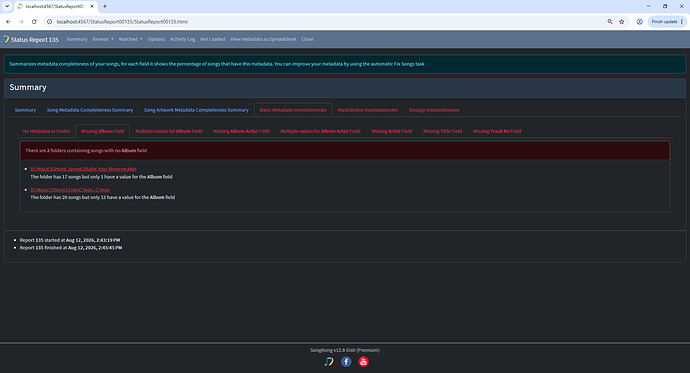Click the zoom magnifier icon in address bar
Viewport: 690px width, 373px height.
coord(610,22)
